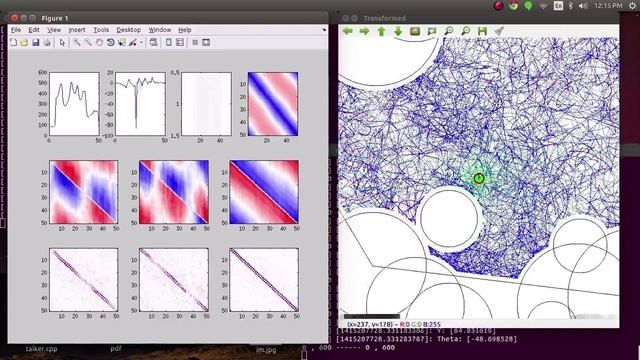Pan right with the green right arrow in Transformed window
Image resolution: width=640 pixels, height=360 pixels.
tap(364, 31)
